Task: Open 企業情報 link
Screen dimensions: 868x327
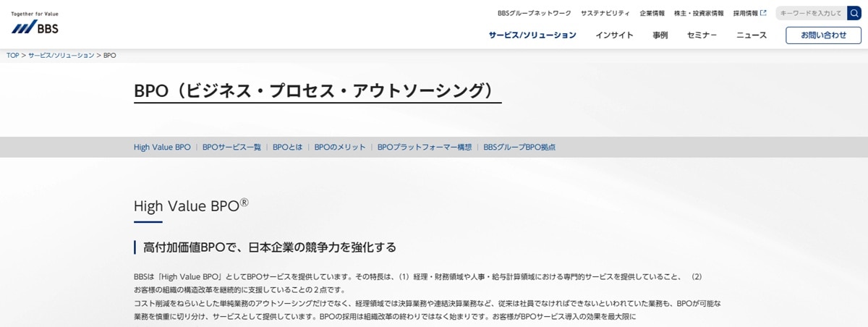Action: (x=652, y=13)
